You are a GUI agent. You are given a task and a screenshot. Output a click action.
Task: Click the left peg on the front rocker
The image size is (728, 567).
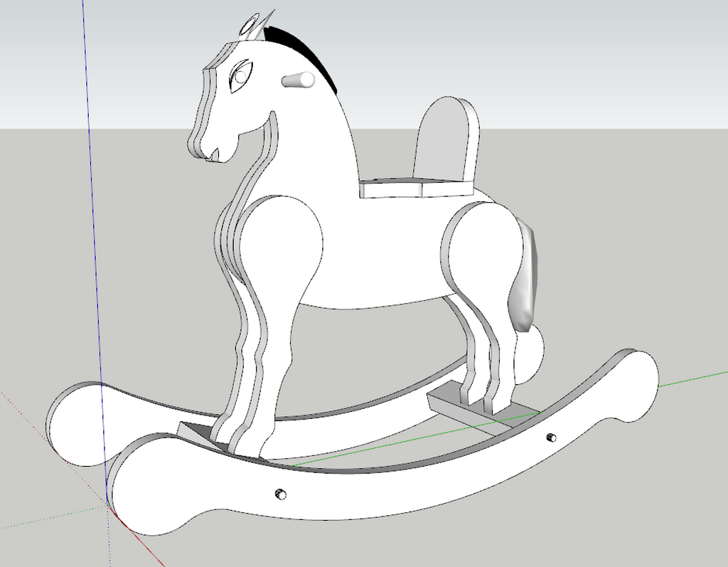click(280, 494)
